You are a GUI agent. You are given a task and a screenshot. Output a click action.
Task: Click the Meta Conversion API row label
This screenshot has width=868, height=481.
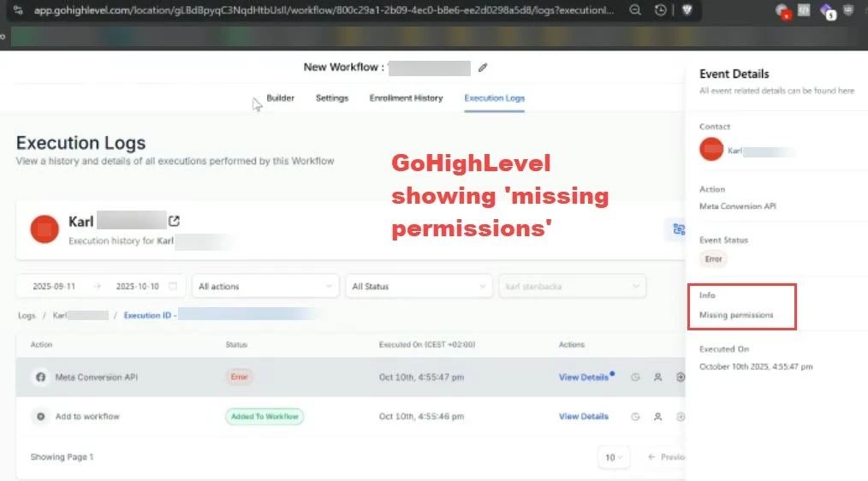coord(97,377)
